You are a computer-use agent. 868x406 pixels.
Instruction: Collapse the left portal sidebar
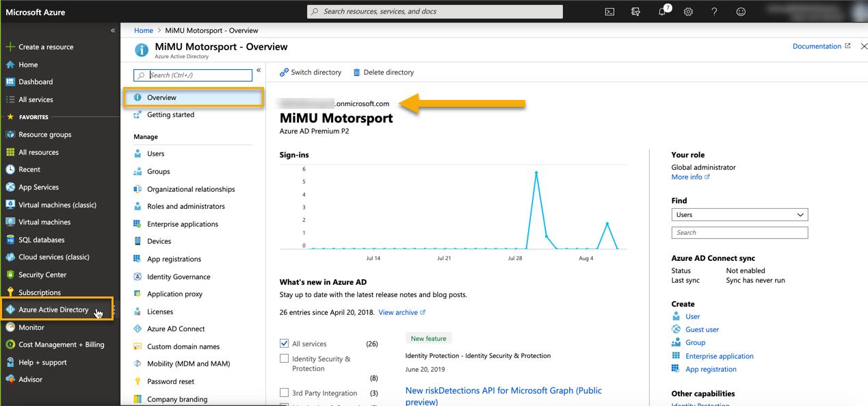coord(113,31)
